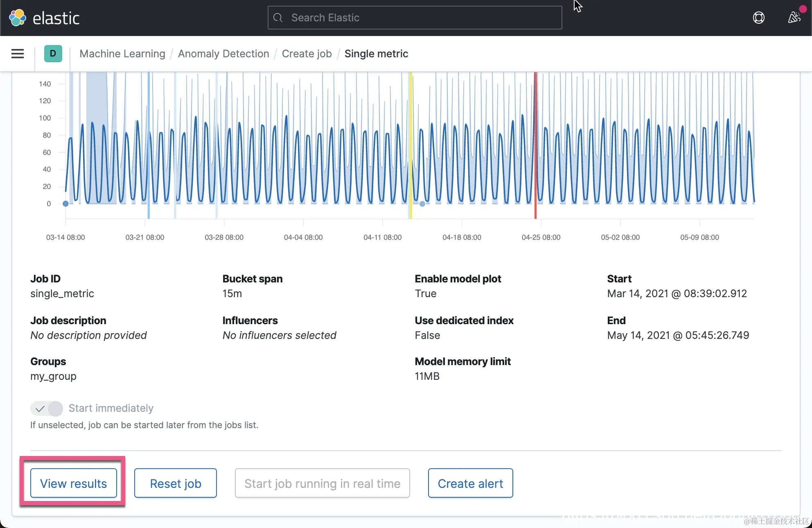Open the Create job breadcrumb
Viewport: 812px width, 528px height.
(x=307, y=54)
